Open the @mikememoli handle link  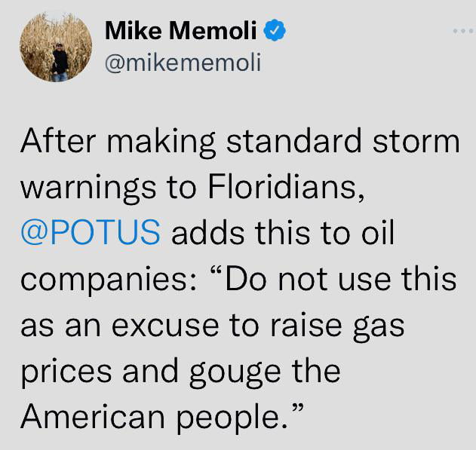pyautogui.click(x=183, y=63)
